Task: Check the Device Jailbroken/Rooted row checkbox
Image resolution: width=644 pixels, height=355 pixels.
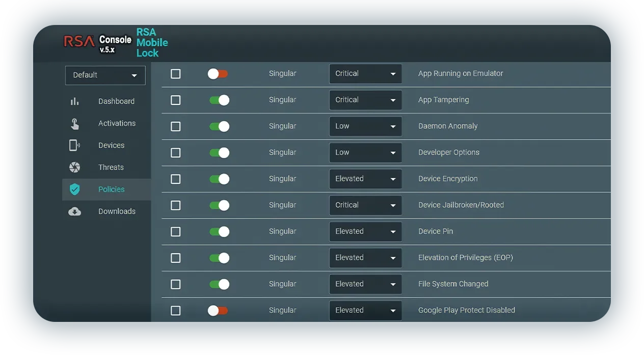Action: (175, 205)
